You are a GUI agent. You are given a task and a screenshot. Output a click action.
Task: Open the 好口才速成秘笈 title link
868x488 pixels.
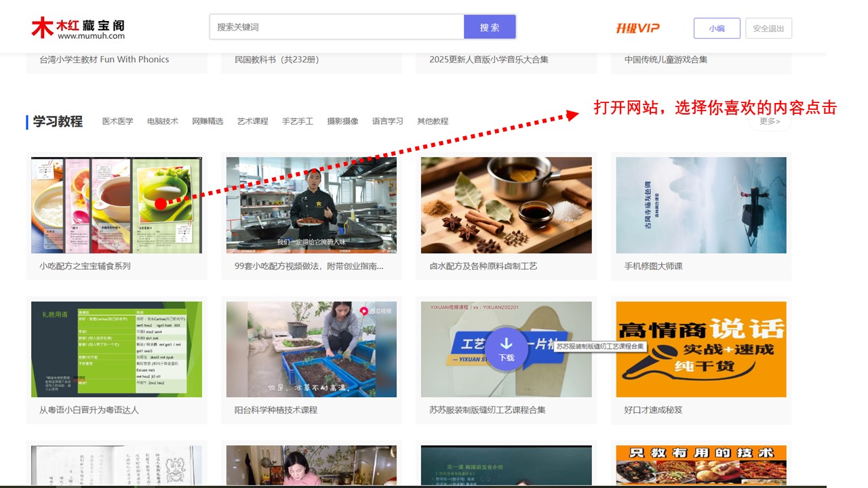click(x=653, y=410)
